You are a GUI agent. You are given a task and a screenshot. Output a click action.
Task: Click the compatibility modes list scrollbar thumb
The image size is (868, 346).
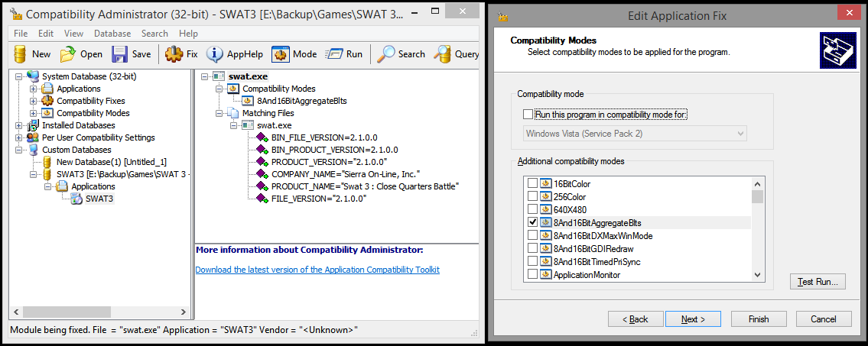[x=757, y=197]
